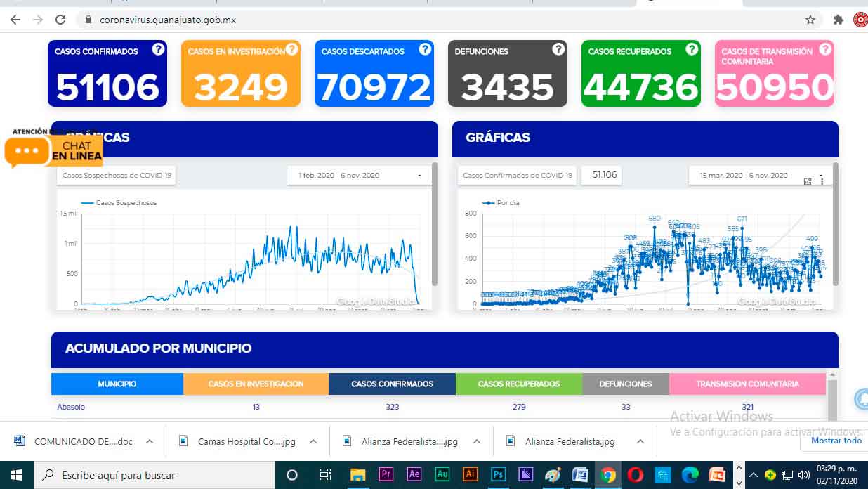Reload the page
868x489 pixels.
tap(60, 20)
